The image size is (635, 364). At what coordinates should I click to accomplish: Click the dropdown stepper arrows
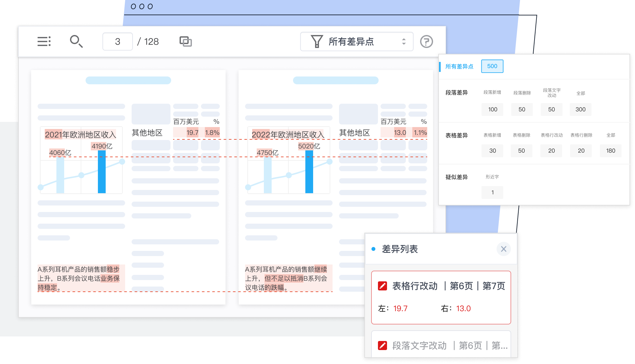[x=404, y=41]
